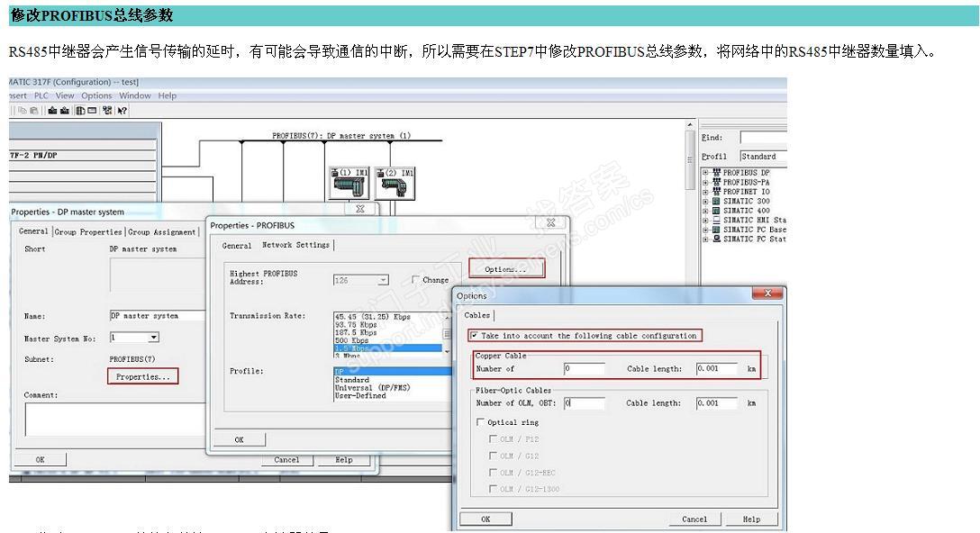Click Help in the Options dialog

pyautogui.click(x=752, y=519)
